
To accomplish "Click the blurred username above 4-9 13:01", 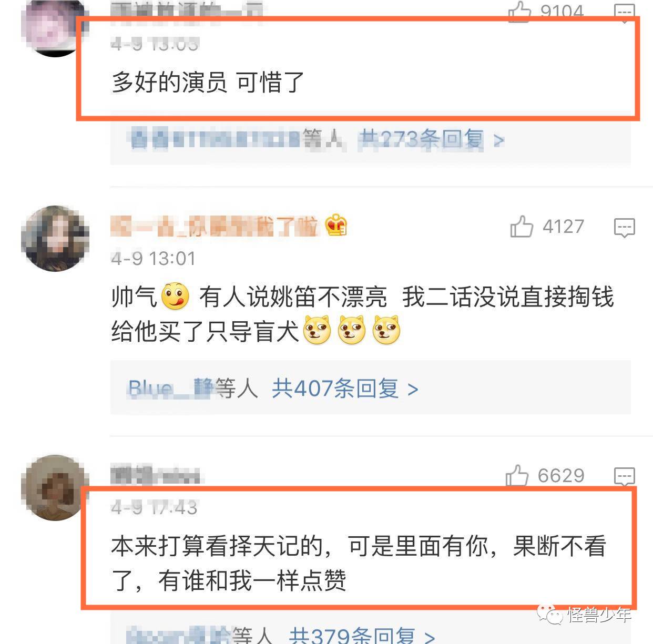I will pyautogui.click(x=215, y=226).
